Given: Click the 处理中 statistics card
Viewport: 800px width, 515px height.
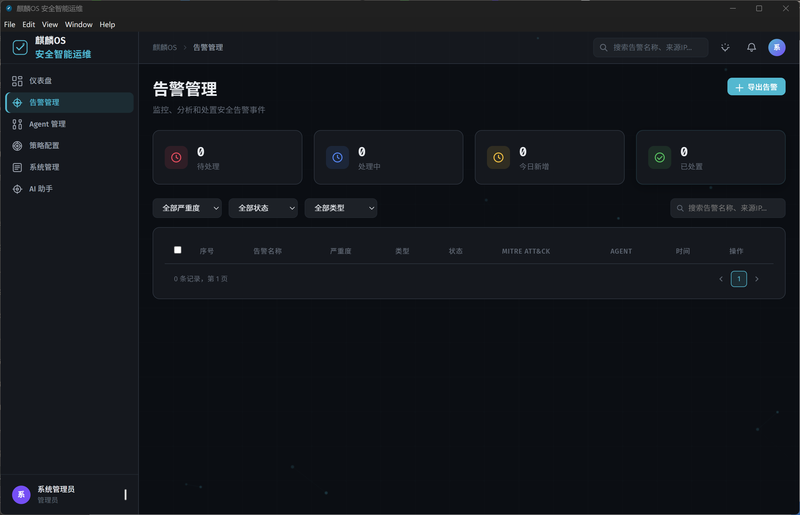Looking at the screenshot, I should 389,157.
